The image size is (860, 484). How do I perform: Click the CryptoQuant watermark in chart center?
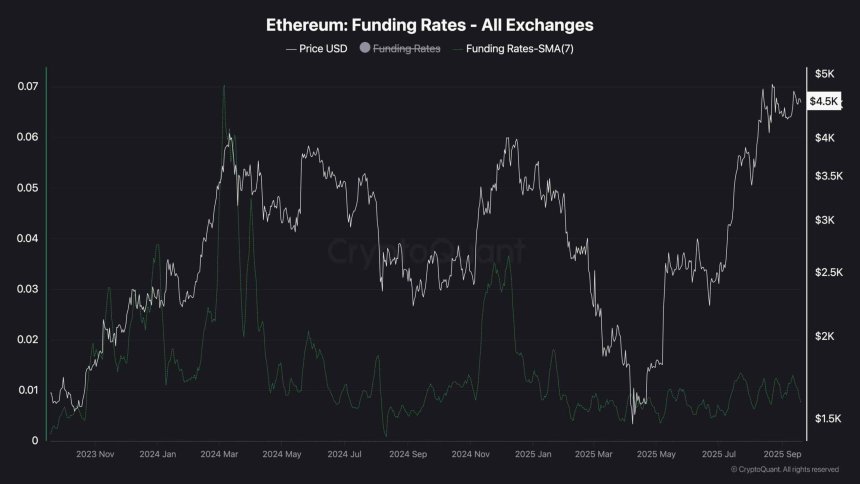(428, 249)
